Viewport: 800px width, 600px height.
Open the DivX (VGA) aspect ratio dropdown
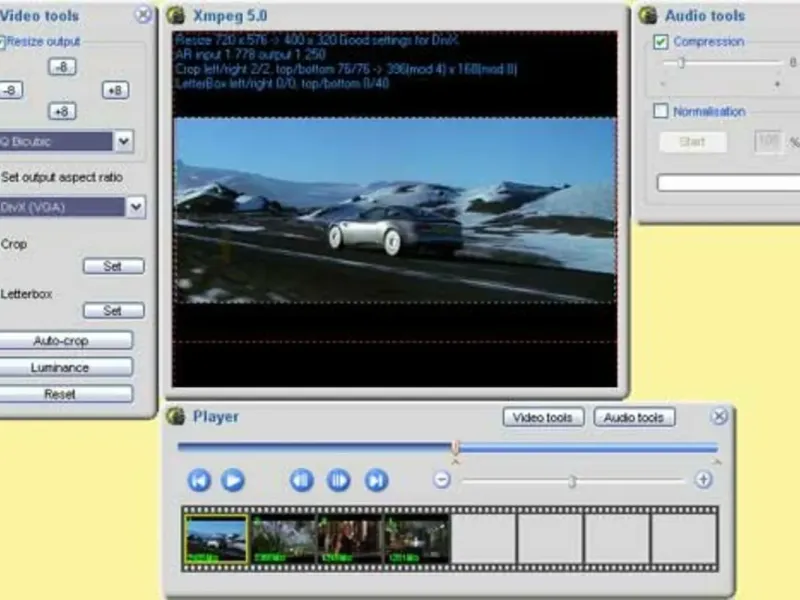pos(136,207)
